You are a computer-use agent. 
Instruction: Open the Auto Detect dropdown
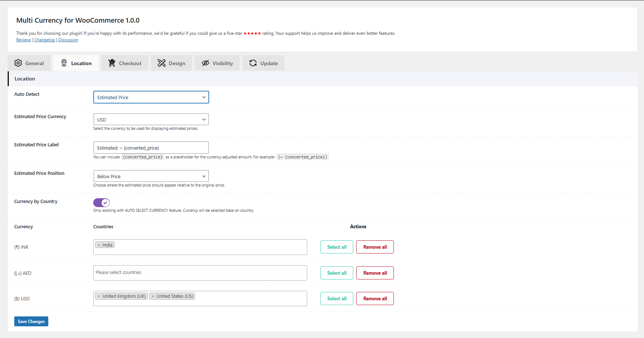(151, 97)
